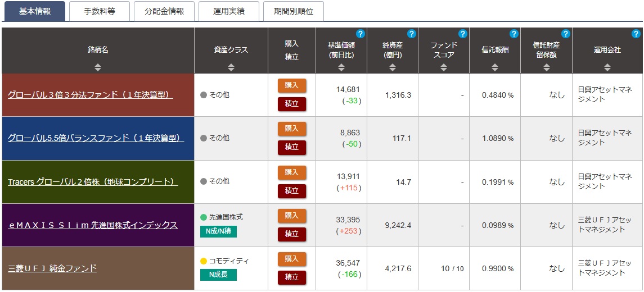
Task: Click 信託報酬 value 0.0989 %
Action: 498,226
